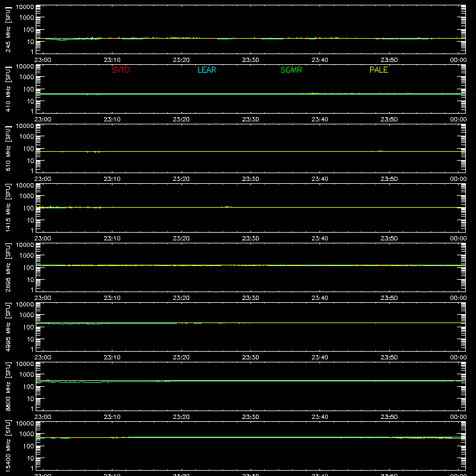Click the 10000 tick on the 4995 MHz axis
The image size is (476, 476).
tap(25, 305)
